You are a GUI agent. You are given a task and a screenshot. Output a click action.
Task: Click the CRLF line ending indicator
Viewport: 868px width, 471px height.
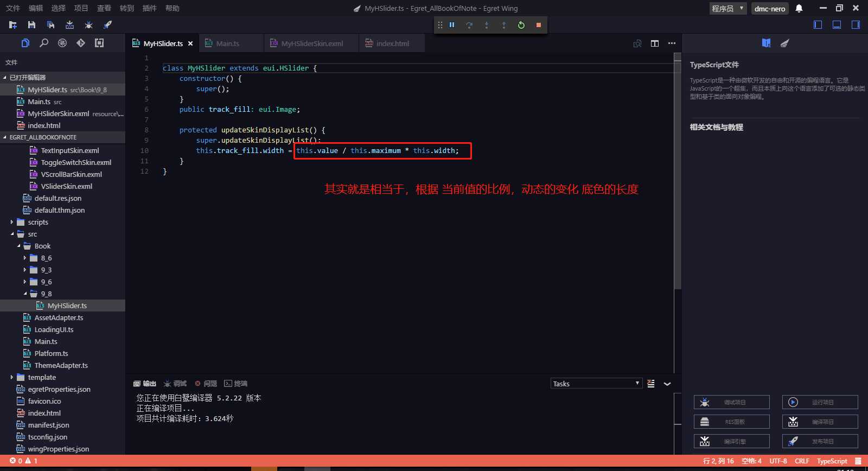click(802, 461)
